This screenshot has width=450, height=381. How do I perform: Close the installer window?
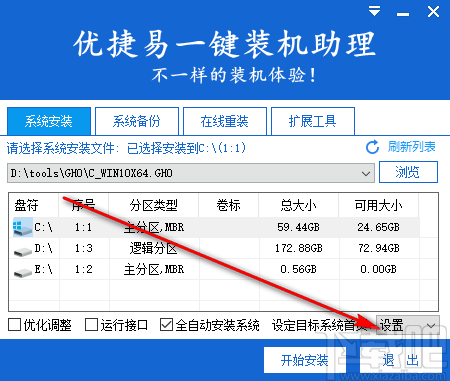point(433,12)
